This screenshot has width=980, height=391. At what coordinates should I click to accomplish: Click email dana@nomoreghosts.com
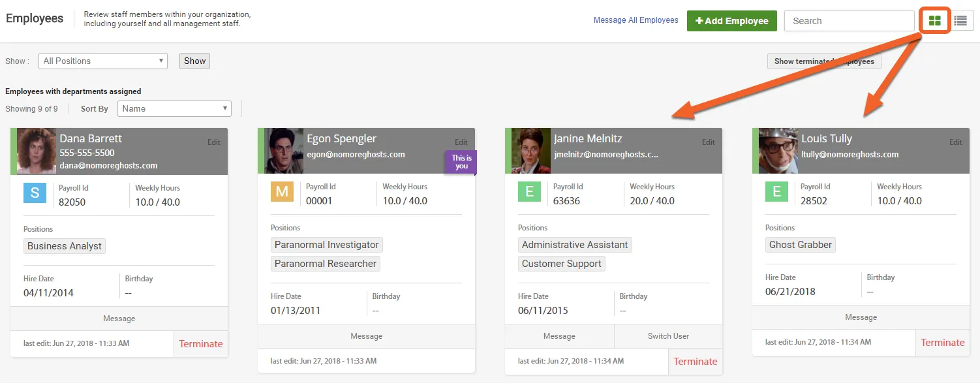pos(108,166)
